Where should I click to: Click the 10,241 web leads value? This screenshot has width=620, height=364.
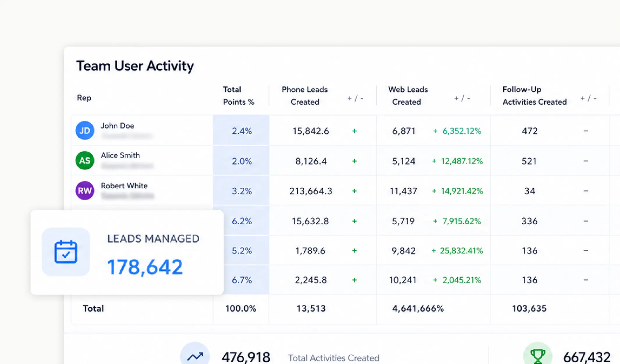point(403,280)
